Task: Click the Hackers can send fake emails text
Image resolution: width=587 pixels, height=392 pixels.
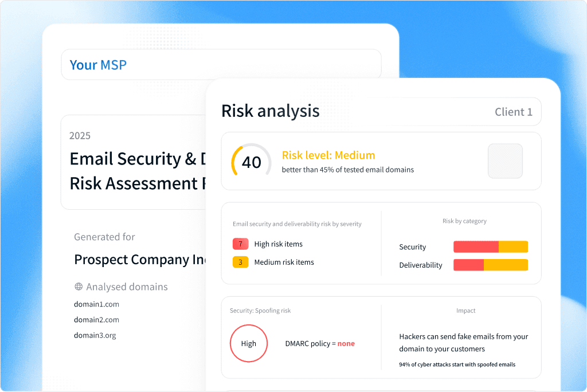Action: click(x=463, y=343)
